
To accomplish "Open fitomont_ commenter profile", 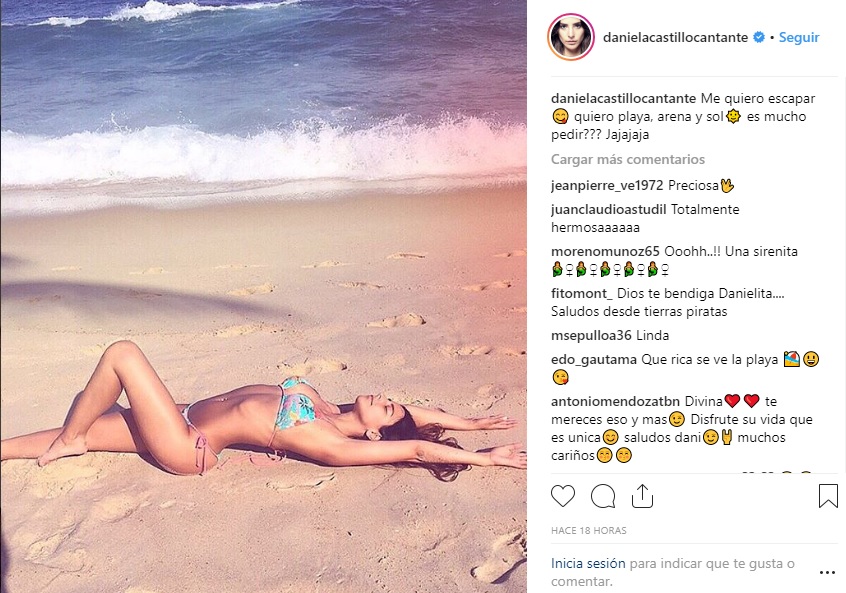I will click(582, 294).
